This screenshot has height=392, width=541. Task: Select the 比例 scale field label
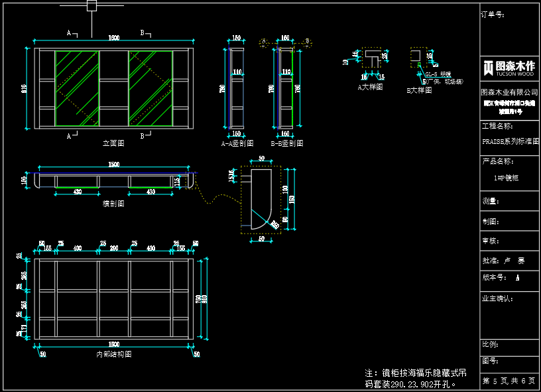click(490, 344)
